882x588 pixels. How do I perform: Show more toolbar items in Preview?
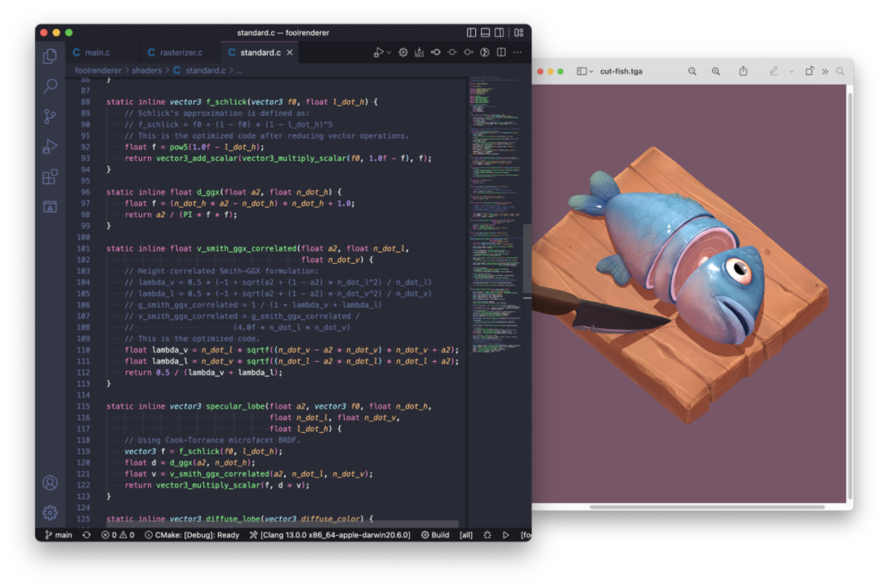[x=825, y=71]
